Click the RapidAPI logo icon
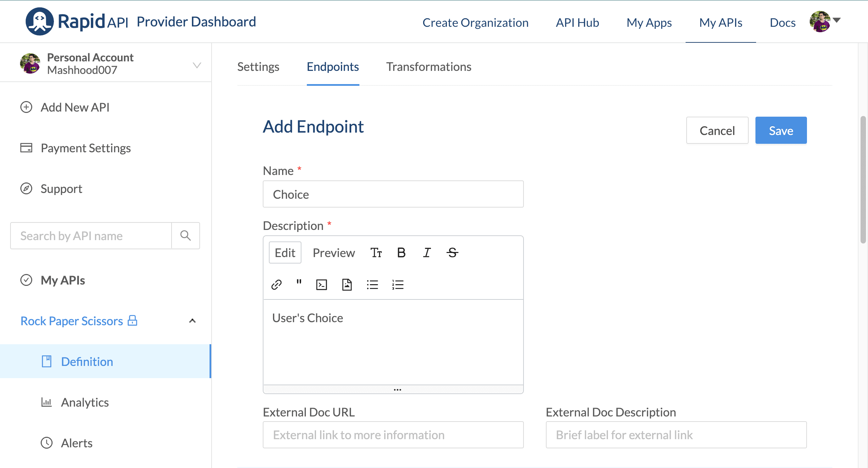 point(39,22)
